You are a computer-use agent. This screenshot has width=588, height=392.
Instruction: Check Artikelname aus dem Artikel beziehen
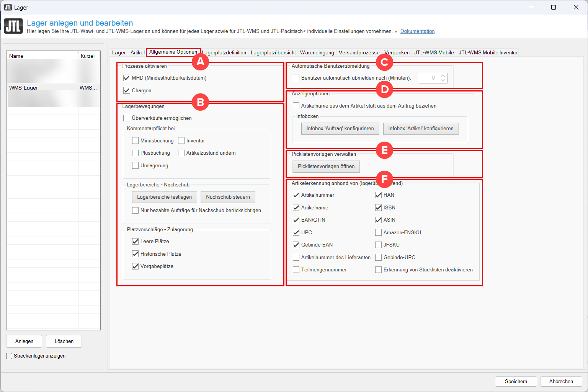pos(296,106)
